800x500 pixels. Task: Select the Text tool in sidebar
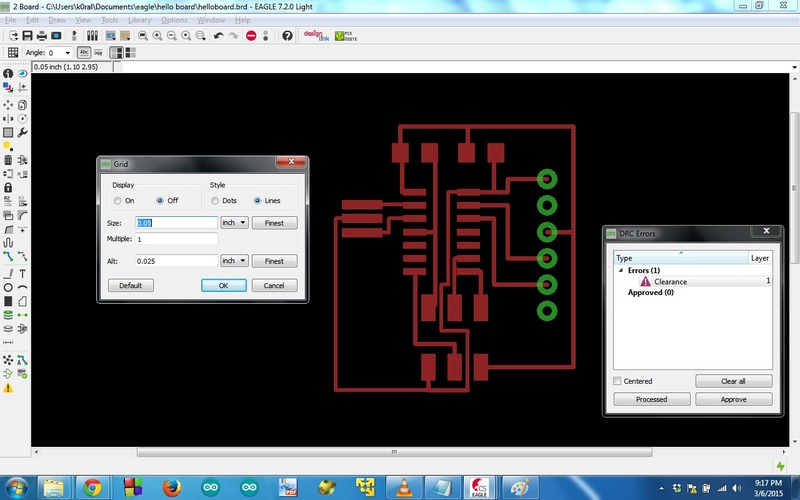click(22, 274)
